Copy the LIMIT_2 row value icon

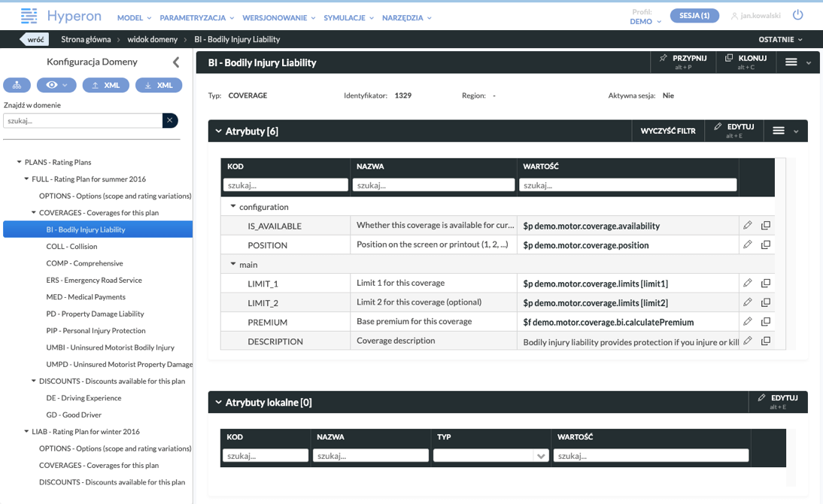point(766,302)
